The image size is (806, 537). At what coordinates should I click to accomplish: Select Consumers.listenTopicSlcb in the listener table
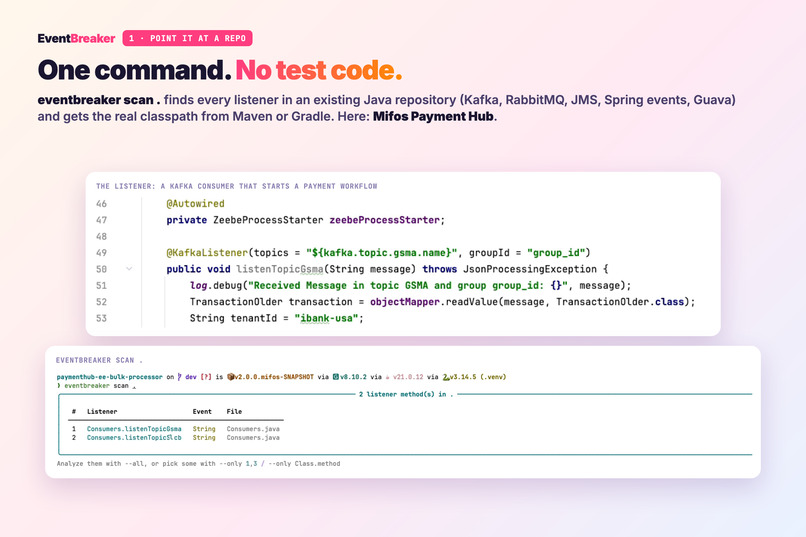(134, 438)
